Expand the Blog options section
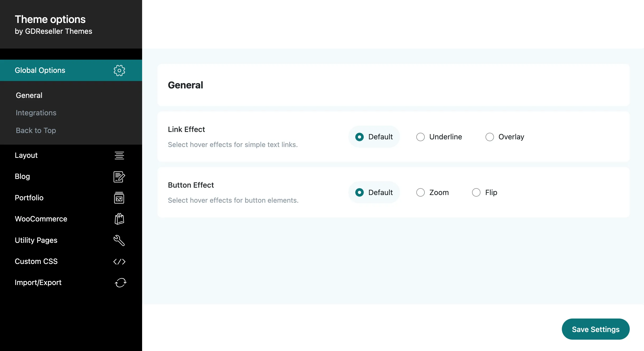The height and width of the screenshot is (351, 644). [x=71, y=177]
